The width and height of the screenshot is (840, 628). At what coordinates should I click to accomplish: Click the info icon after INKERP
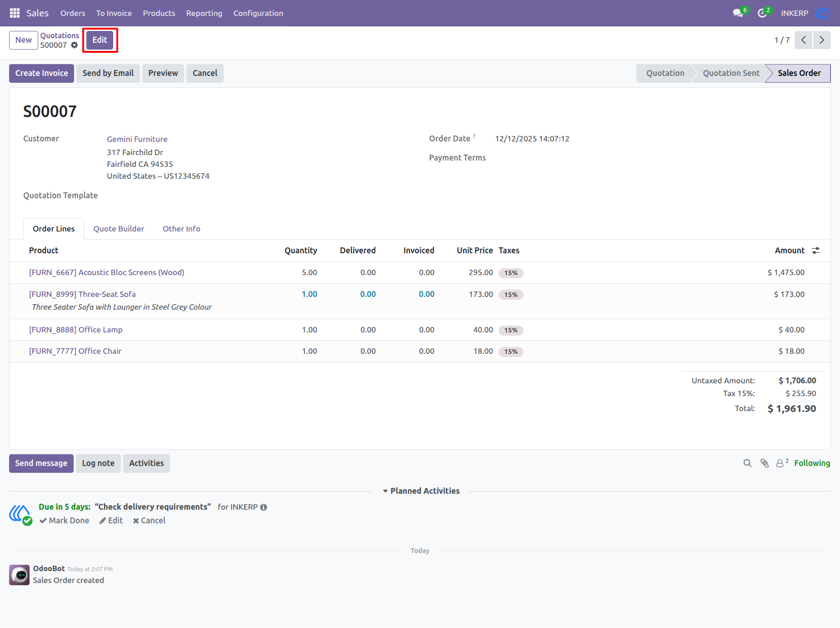[264, 507]
